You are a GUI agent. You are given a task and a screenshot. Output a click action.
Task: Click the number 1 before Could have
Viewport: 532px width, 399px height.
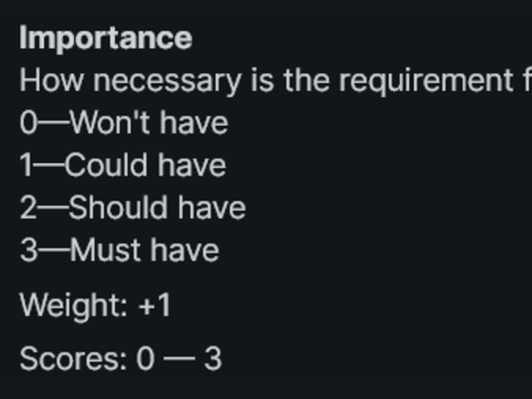(x=26, y=165)
